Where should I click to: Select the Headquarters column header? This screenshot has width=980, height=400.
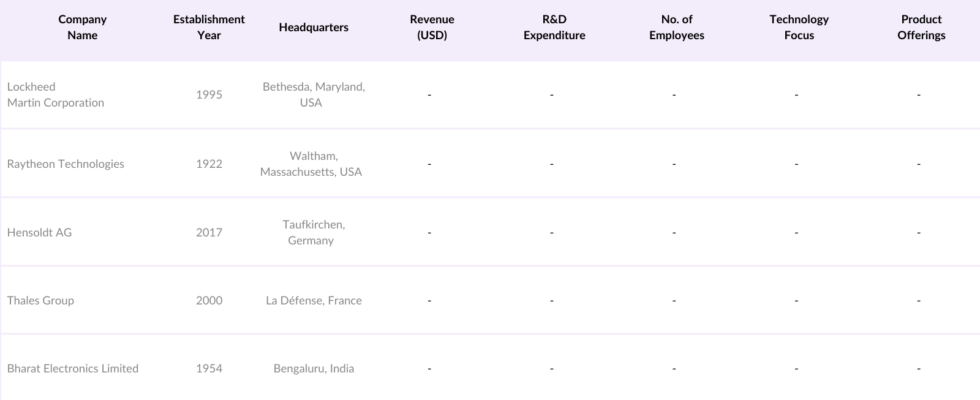point(314,28)
